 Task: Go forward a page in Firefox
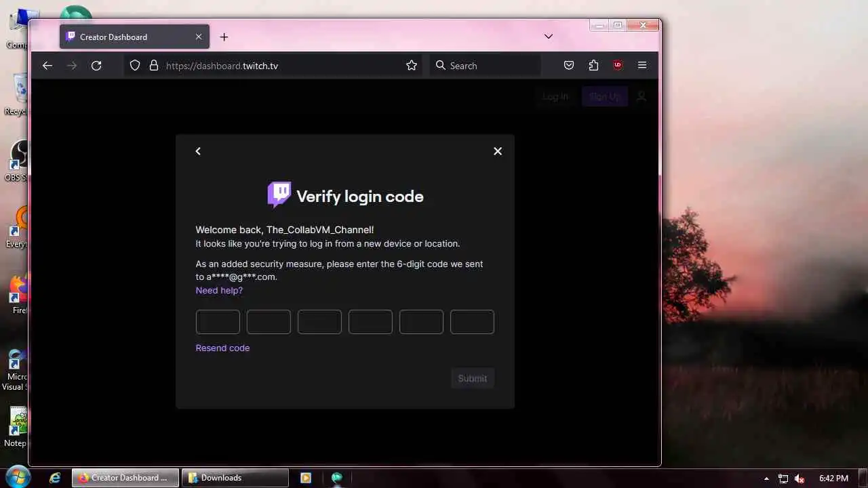click(x=72, y=66)
